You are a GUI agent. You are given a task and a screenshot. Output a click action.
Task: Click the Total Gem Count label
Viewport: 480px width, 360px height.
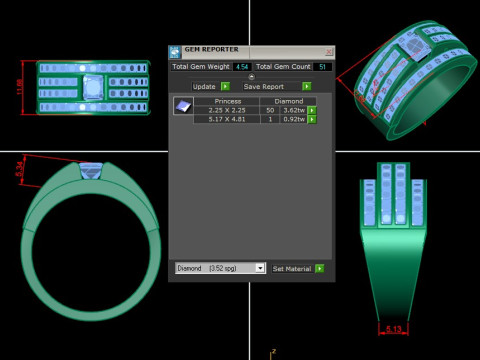pos(283,67)
